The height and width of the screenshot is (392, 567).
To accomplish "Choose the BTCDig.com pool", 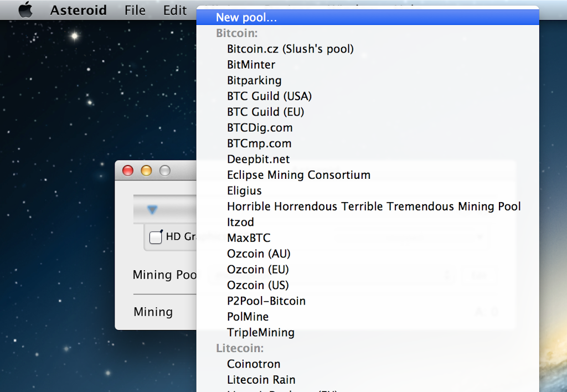I will (368, 128).
